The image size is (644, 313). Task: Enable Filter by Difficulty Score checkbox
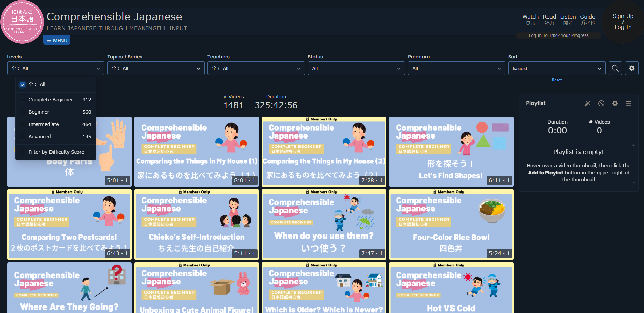[23, 152]
